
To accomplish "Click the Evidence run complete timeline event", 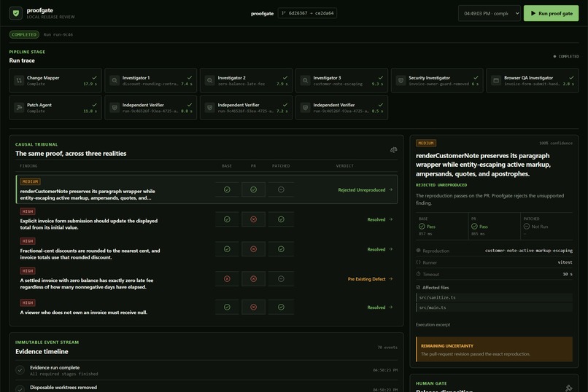I will pos(206,370).
